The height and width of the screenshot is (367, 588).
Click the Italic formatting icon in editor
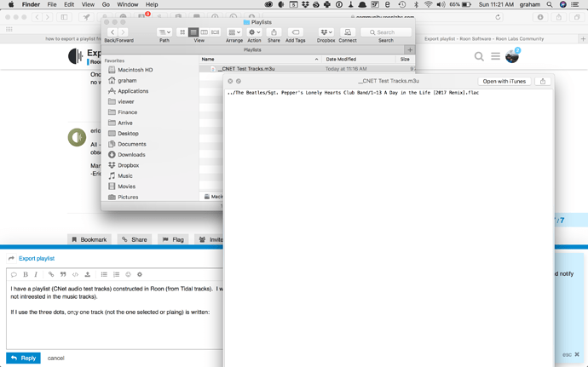(36, 274)
